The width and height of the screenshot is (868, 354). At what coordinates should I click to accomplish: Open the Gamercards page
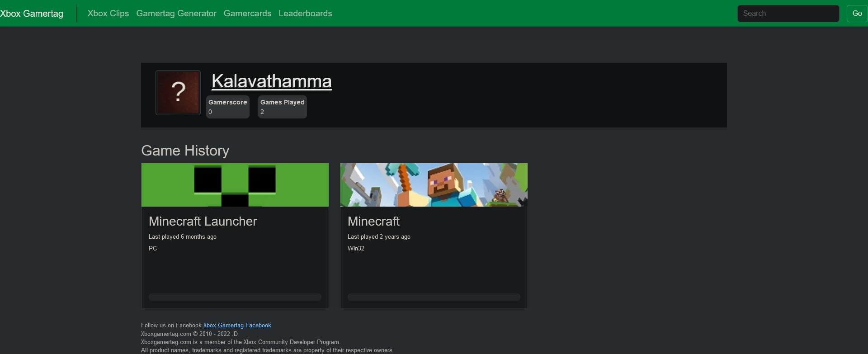pos(247,14)
